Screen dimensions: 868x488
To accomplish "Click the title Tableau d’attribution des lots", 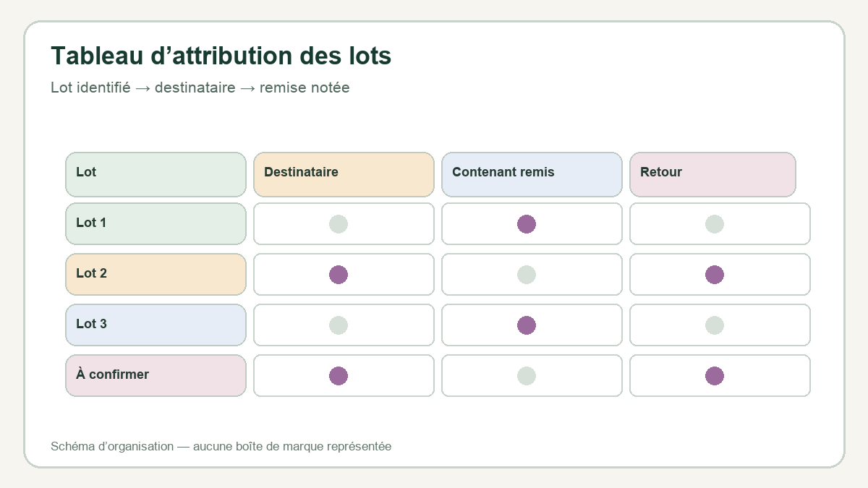I will coord(221,56).
